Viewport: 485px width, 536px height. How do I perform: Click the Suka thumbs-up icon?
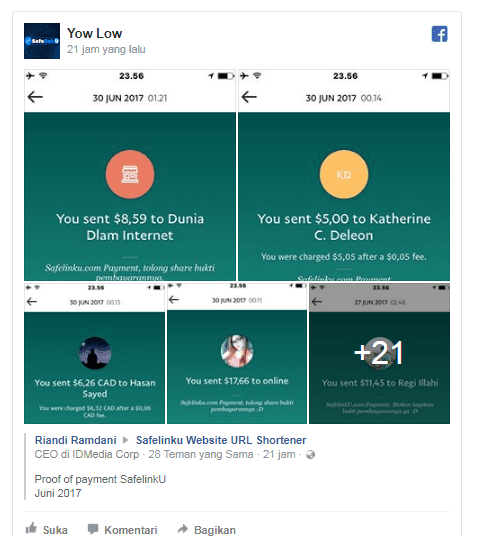(x=31, y=528)
